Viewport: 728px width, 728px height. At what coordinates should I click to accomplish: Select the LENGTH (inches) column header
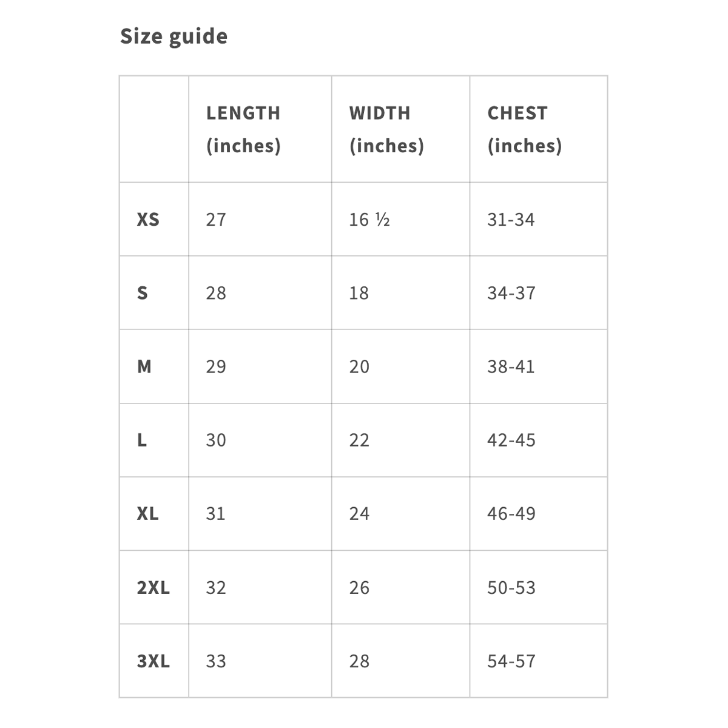243,129
